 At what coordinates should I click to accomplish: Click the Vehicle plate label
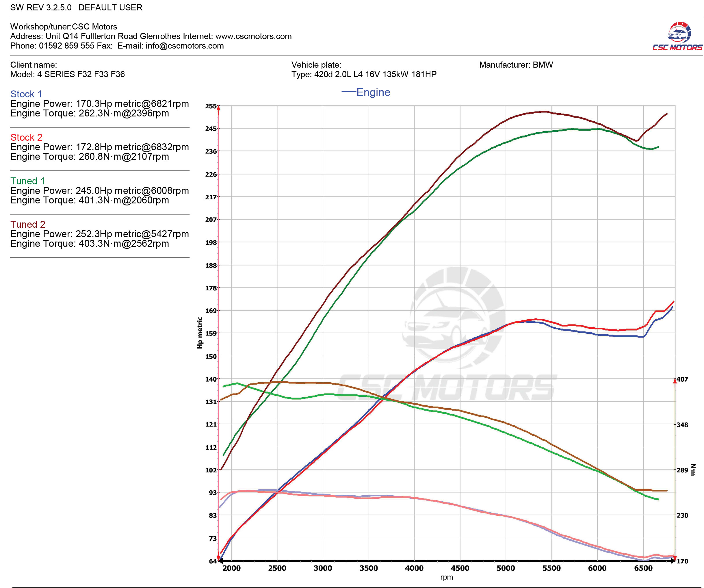316,65
